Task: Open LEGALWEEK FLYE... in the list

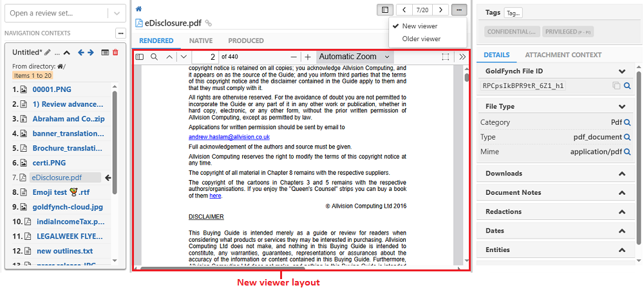Action: pyautogui.click(x=70, y=236)
